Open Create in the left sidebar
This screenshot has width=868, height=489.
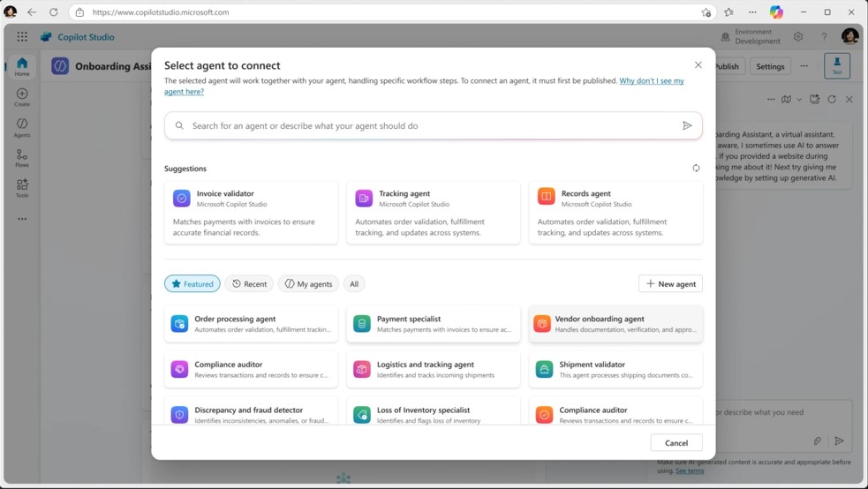(x=22, y=97)
